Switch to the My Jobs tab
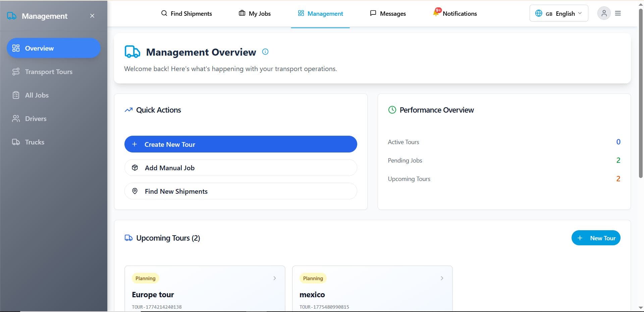 [x=255, y=13]
